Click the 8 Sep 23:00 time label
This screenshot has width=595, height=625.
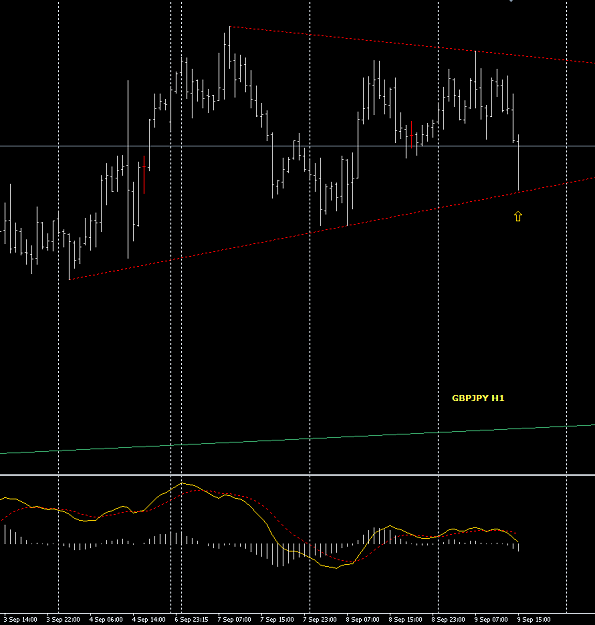click(448, 619)
